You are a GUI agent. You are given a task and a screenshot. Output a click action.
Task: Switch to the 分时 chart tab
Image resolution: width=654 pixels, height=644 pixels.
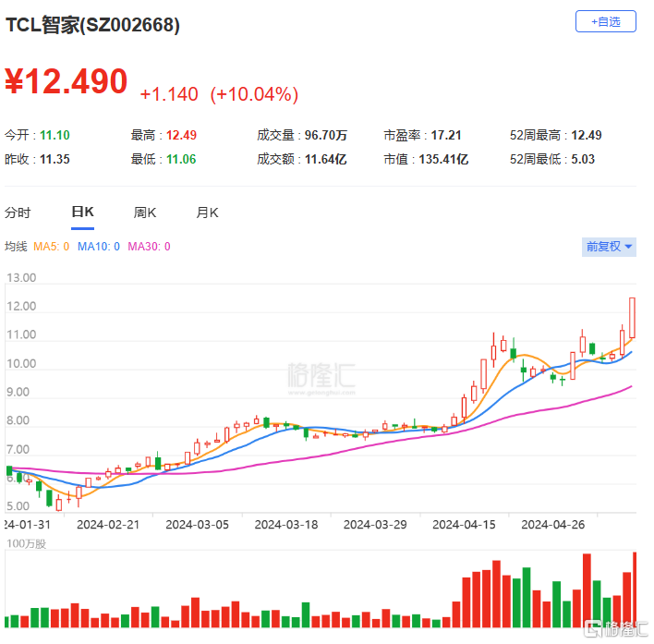[18, 213]
